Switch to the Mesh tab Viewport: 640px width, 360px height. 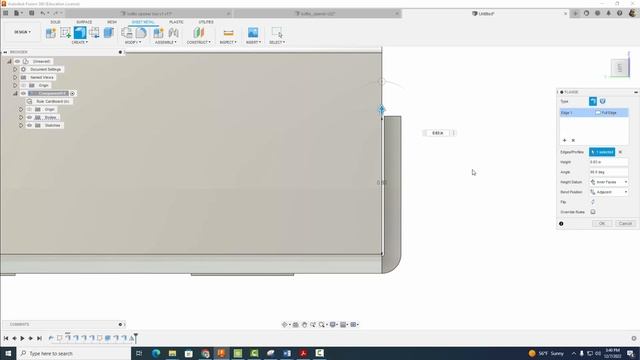(x=112, y=22)
